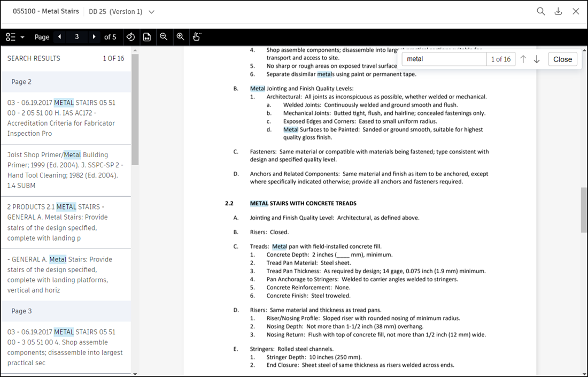This screenshot has height=377, width=588.
Task: Select the Page 2 results header
Action: click(66, 82)
